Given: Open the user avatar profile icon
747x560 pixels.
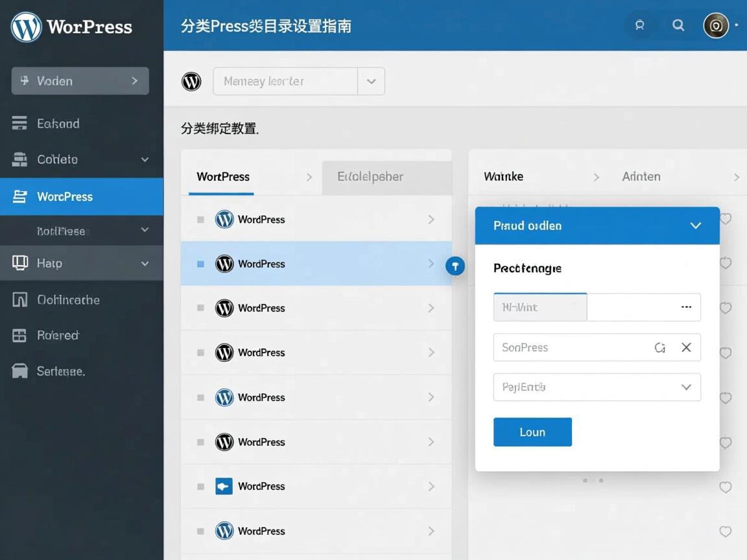Looking at the screenshot, I should click(716, 25).
